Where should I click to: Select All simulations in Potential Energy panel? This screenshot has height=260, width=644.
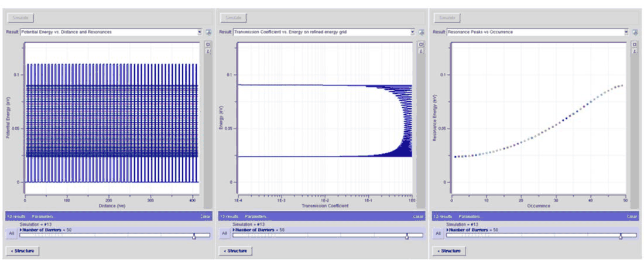pyautogui.click(x=12, y=233)
